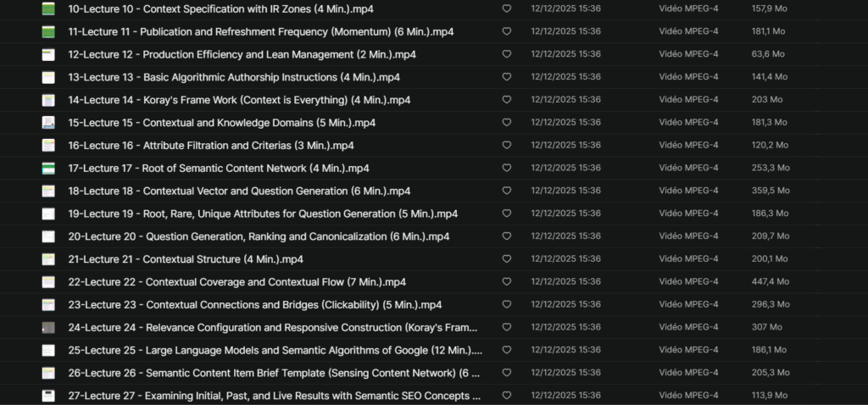The height and width of the screenshot is (405, 868).
Task: Click file thumbnail icon of Lecture 27
Action: point(48,396)
